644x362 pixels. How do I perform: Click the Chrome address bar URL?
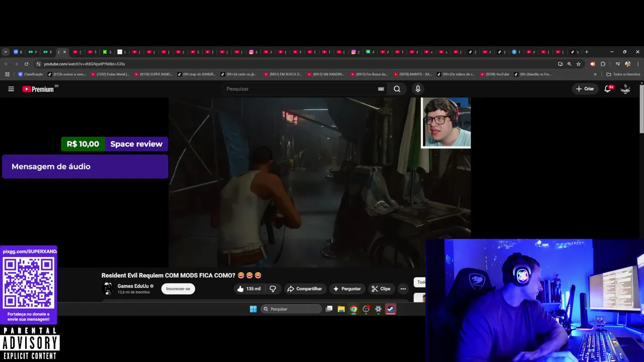[84, 64]
